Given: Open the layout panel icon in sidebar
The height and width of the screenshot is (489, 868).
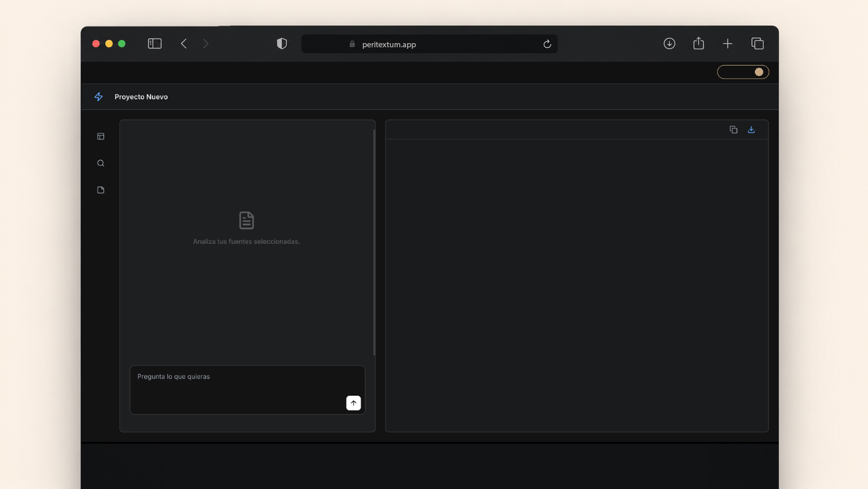Looking at the screenshot, I should (101, 136).
